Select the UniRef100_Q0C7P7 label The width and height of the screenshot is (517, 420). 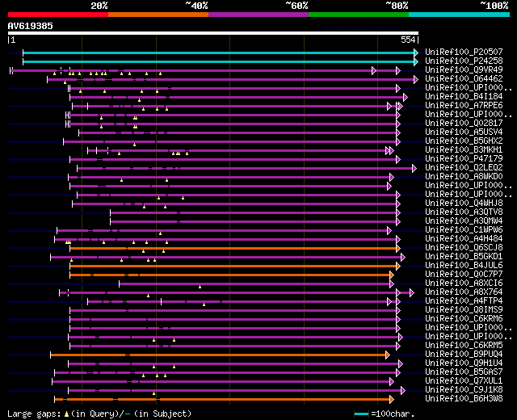tap(464, 275)
